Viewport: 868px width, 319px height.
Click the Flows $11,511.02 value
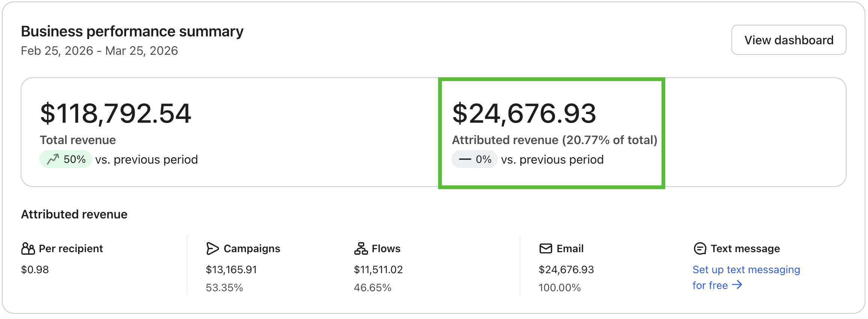point(378,269)
